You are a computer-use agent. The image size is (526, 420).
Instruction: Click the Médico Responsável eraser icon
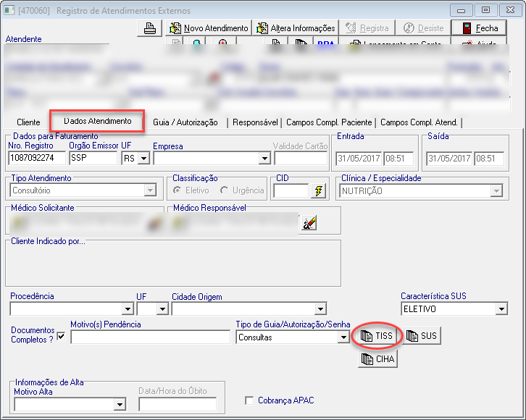pyautogui.click(x=309, y=223)
